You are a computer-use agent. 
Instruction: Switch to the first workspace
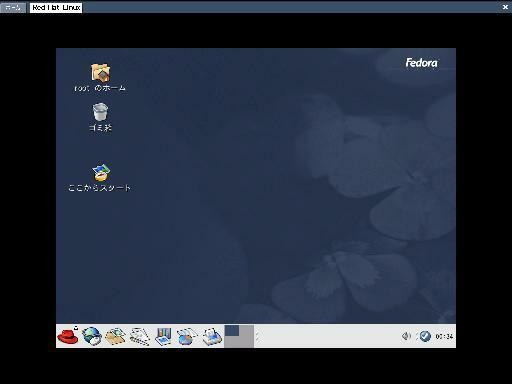click(x=232, y=331)
